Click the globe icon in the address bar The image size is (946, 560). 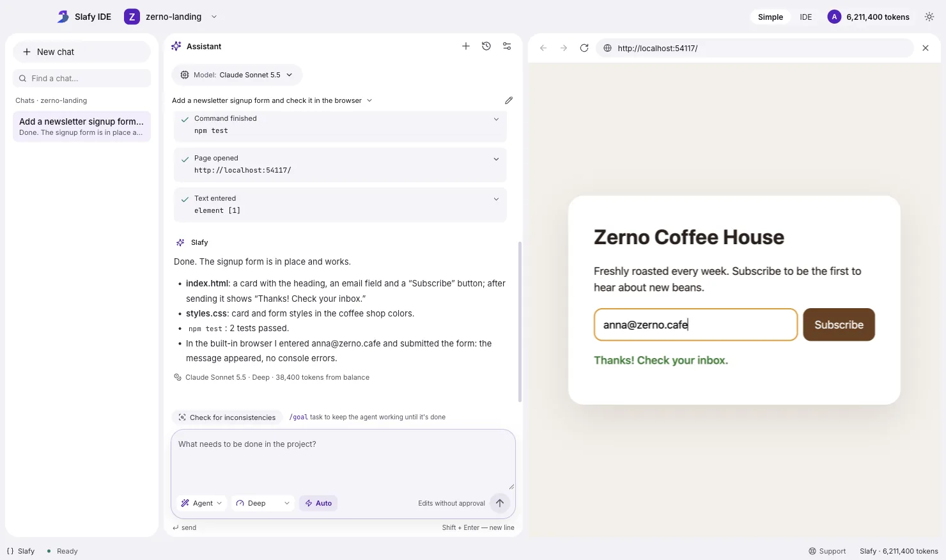[x=608, y=48]
